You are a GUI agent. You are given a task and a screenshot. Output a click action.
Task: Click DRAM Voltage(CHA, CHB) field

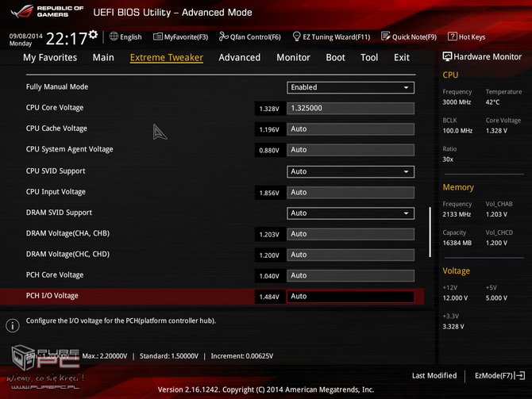point(350,234)
